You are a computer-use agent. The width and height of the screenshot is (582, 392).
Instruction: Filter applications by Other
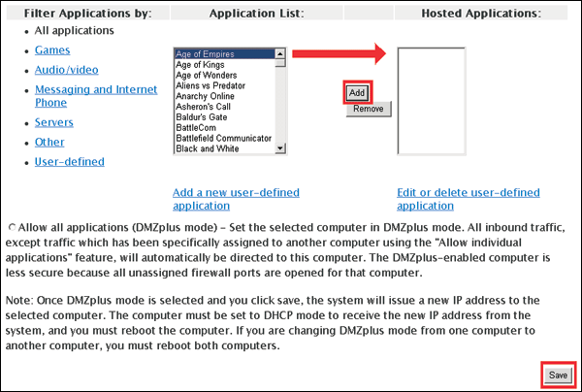pos(49,142)
